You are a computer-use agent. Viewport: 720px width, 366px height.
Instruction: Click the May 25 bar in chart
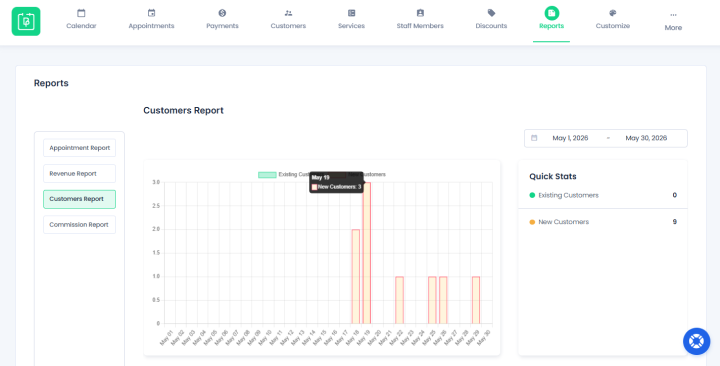coord(432,300)
